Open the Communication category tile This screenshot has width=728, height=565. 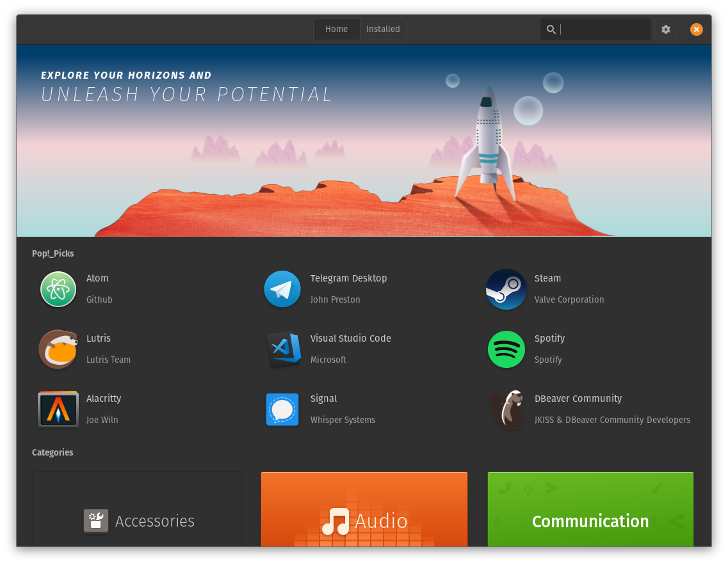[590, 509]
